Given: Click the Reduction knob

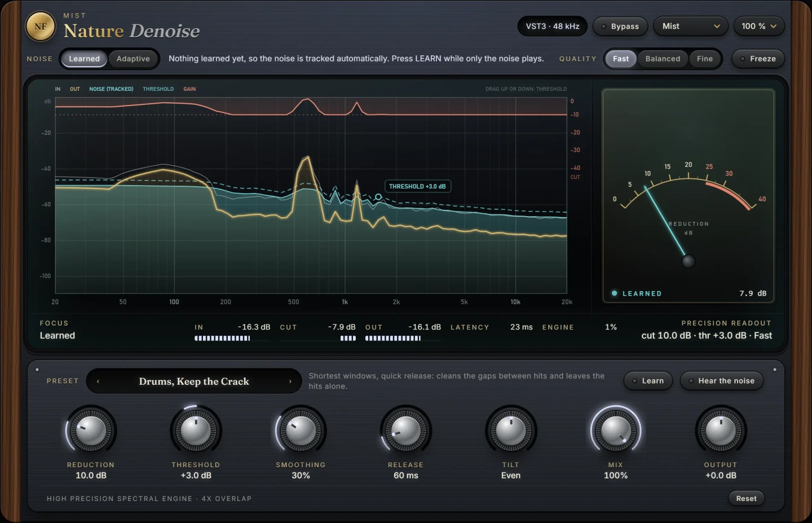Looking at the screenshot, I should click(91, 431).
